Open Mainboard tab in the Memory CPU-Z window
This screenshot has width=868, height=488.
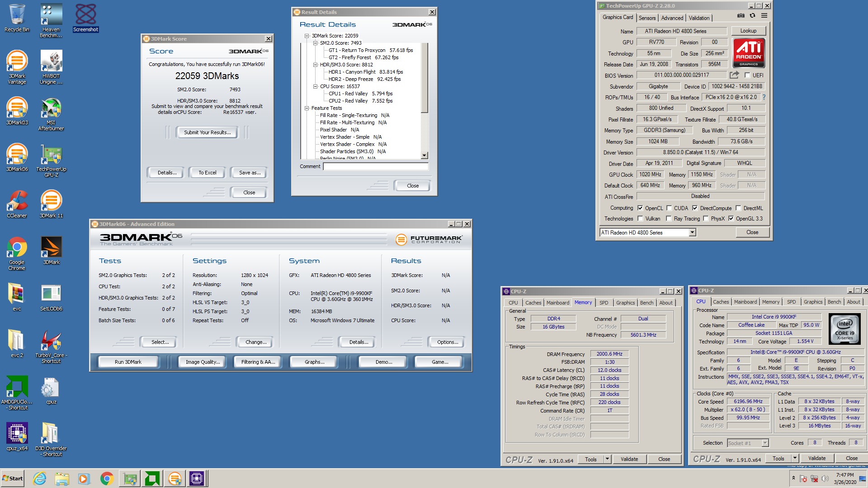click(x=557, y=303)
